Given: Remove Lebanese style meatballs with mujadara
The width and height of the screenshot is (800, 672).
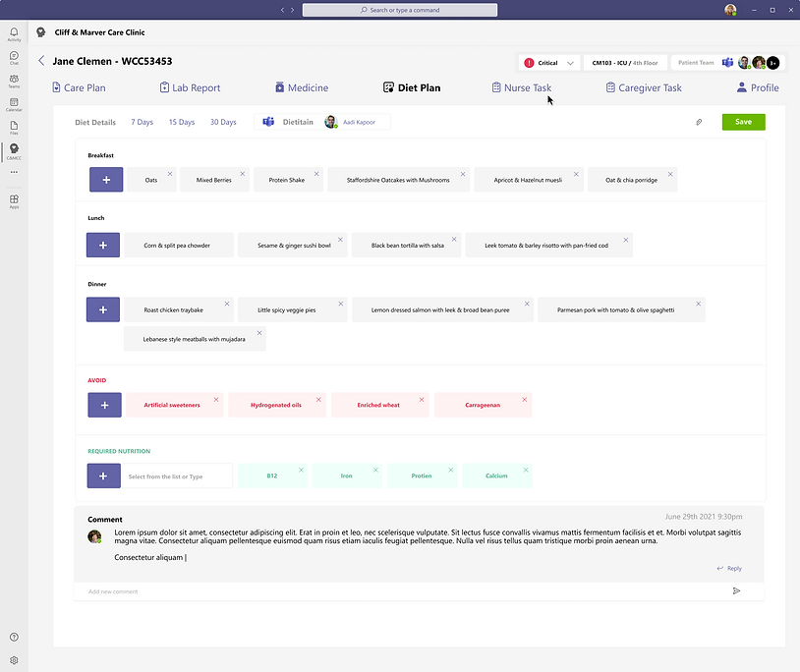Looking at the screenshot, I should pos(259,332).
